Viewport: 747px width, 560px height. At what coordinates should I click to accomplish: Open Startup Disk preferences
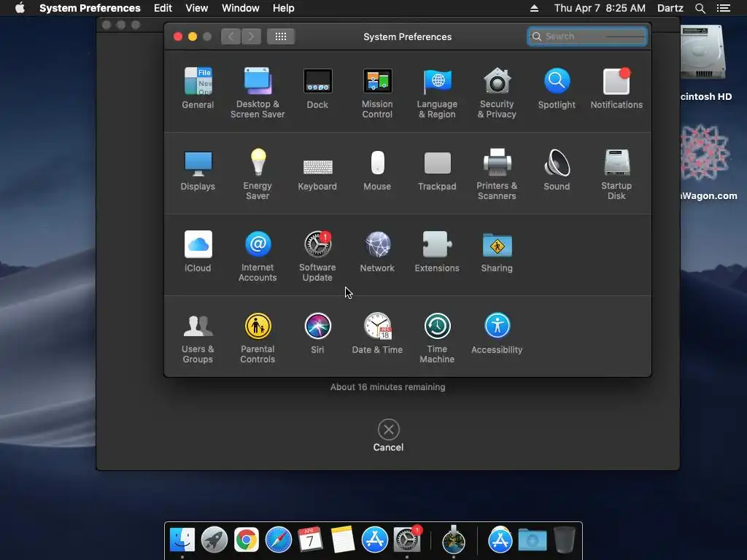616,174
